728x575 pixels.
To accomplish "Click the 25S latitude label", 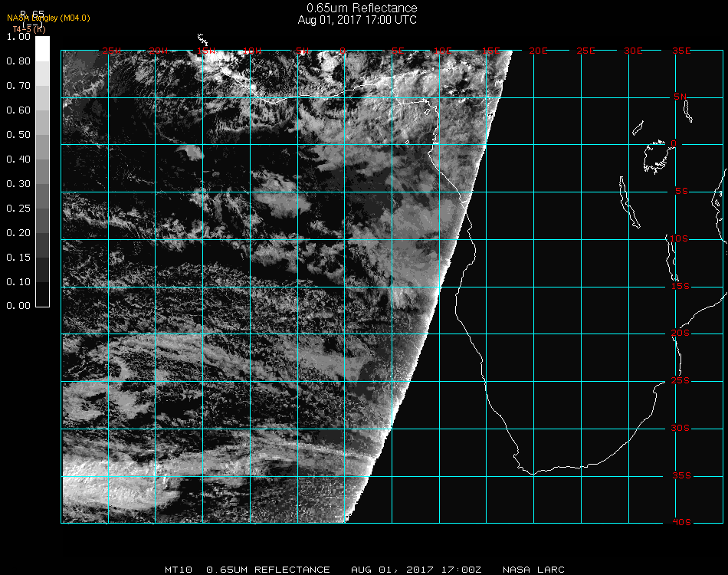I will (x=680, y=381).
